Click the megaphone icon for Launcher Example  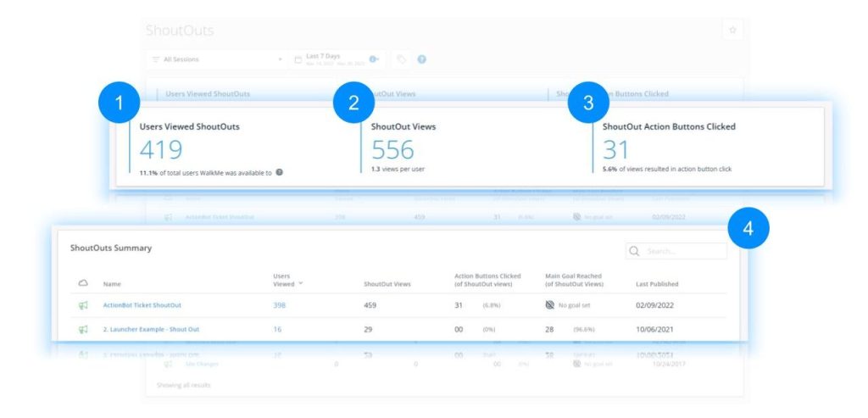[x=83, y=329]
